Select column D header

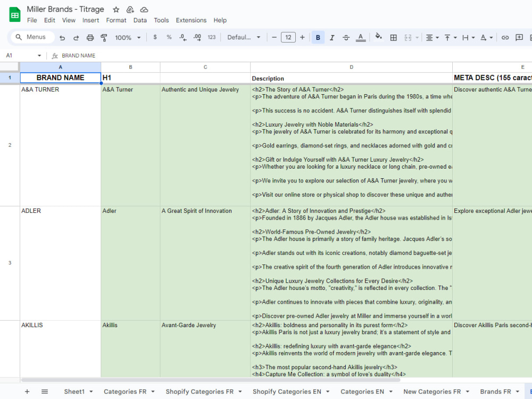click(x=351, y=67)
